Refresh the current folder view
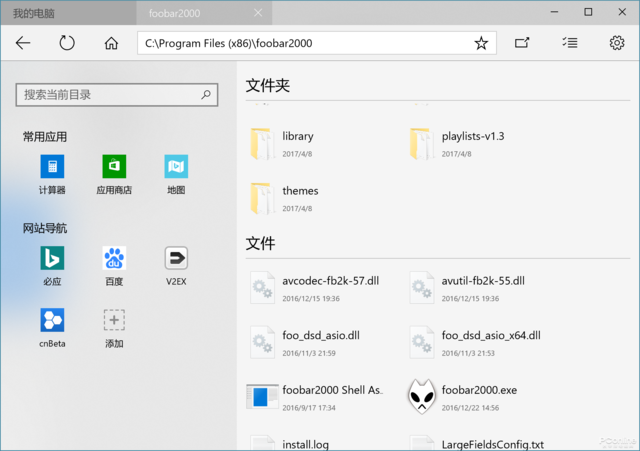This screenshot has width=640, height=451. 67,43
